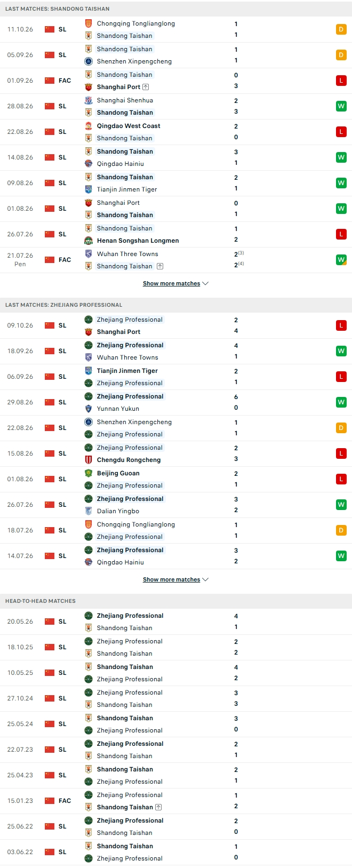Expand more Zhejiang Professional matches
Viewport: 352px width, 868px height.
(x=175, y=579)
